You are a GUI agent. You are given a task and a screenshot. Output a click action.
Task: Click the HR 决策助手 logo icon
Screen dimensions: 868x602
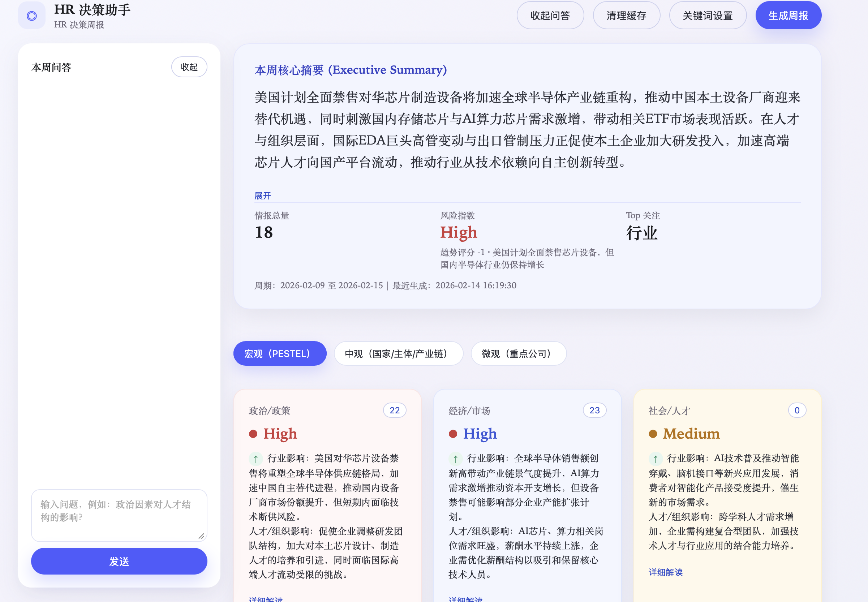pos(32,16)
